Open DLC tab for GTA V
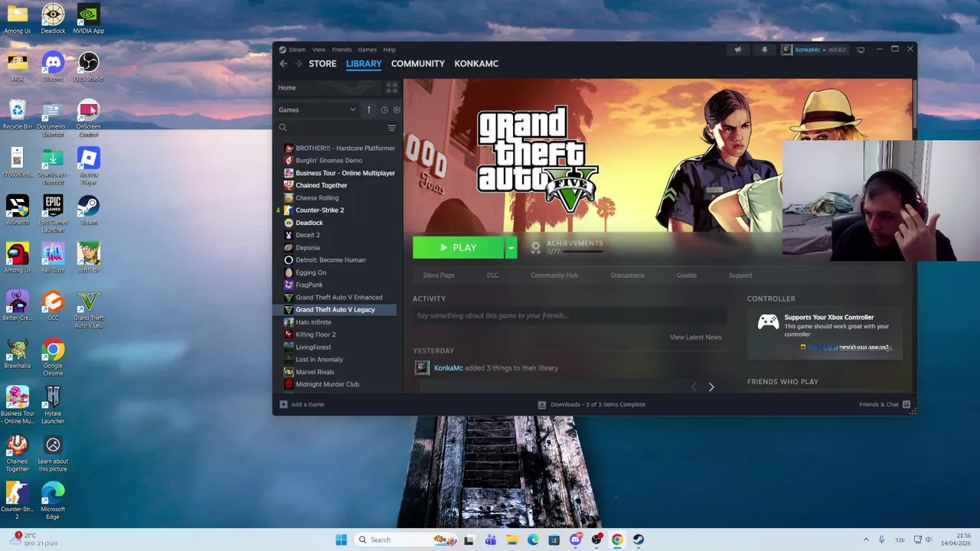The height and width of the screenshot is (551, 980). tap(492, 275)
